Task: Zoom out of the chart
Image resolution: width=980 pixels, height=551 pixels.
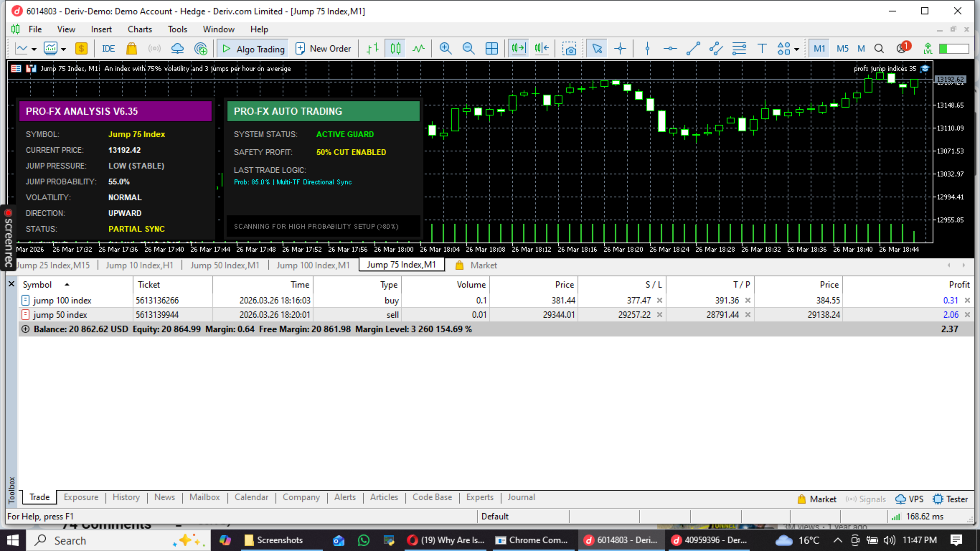Action: [x=468, y=49]
